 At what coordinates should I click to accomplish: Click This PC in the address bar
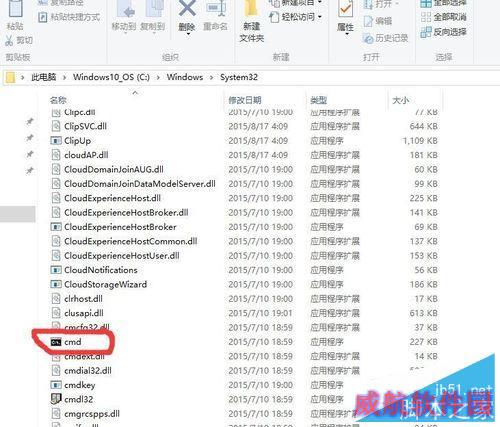pyautogui.click(x=43, y=77)
